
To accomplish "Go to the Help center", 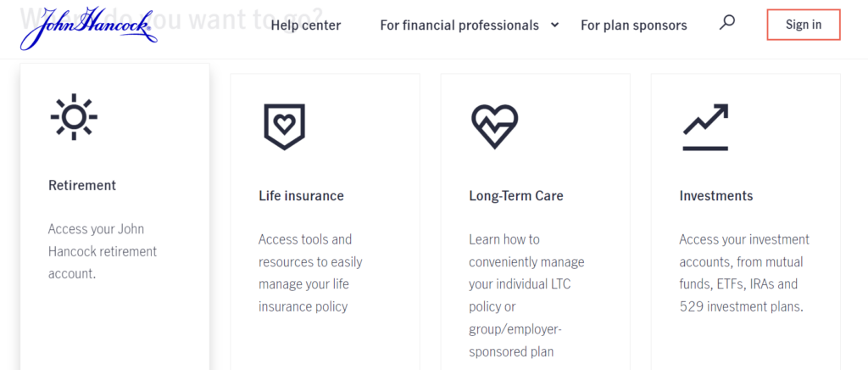I will [x=305, y=25].
